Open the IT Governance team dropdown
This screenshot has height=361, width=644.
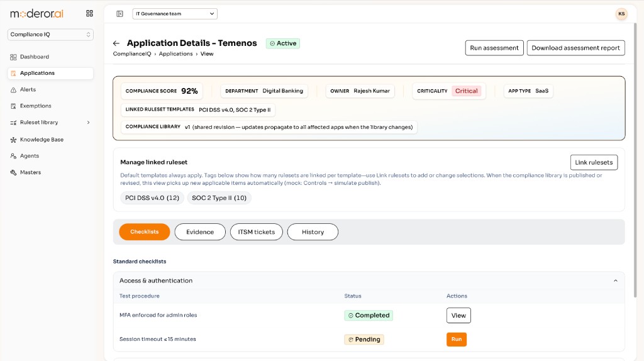coord(175,14)
